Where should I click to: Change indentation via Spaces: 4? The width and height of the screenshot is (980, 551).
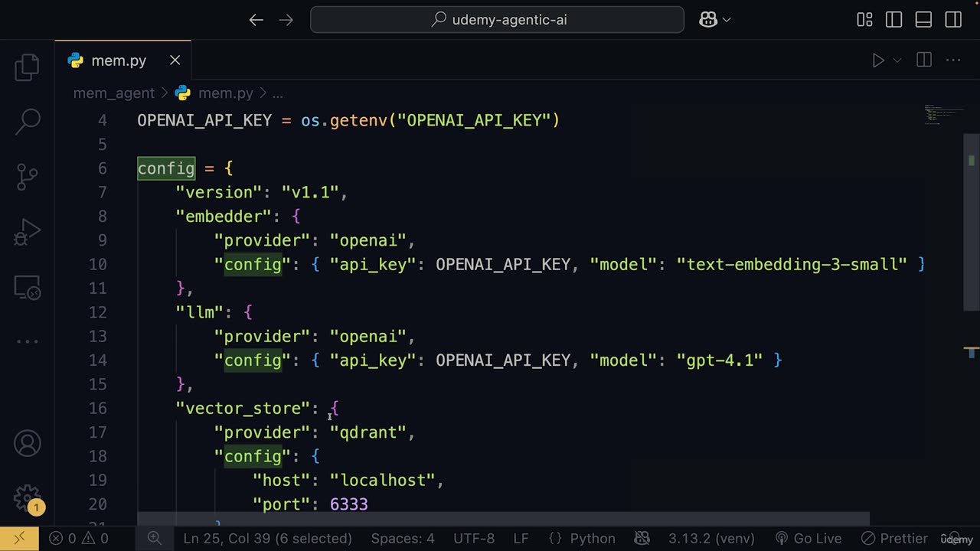403,538
